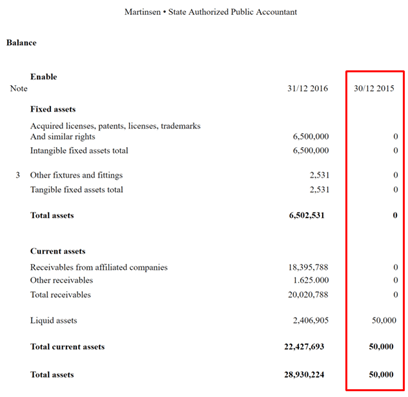408x397 pixels.
Task: Select the 2015 zero for Intangible fixed assets total
Action: (x=396, y=151)
